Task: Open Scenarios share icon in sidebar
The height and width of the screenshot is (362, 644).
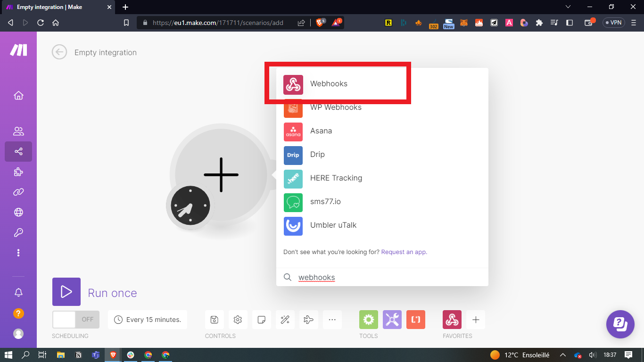Action: click(18, 152)
